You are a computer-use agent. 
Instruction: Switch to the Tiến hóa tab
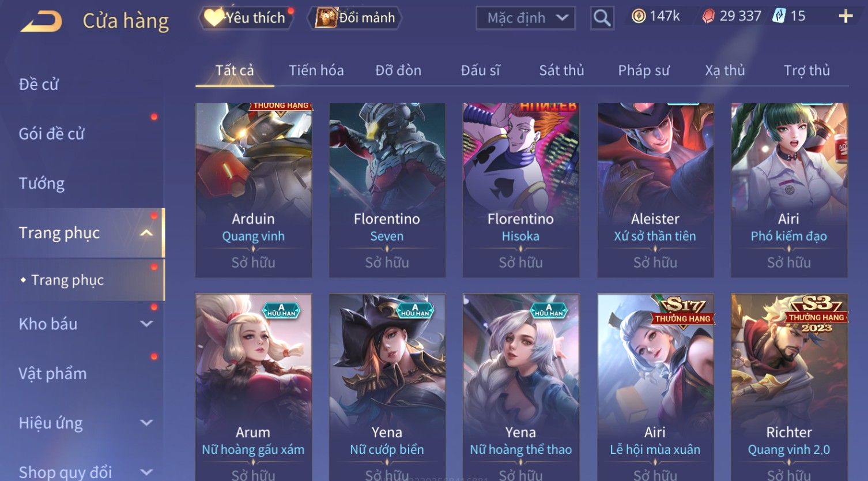pos(316,70)
